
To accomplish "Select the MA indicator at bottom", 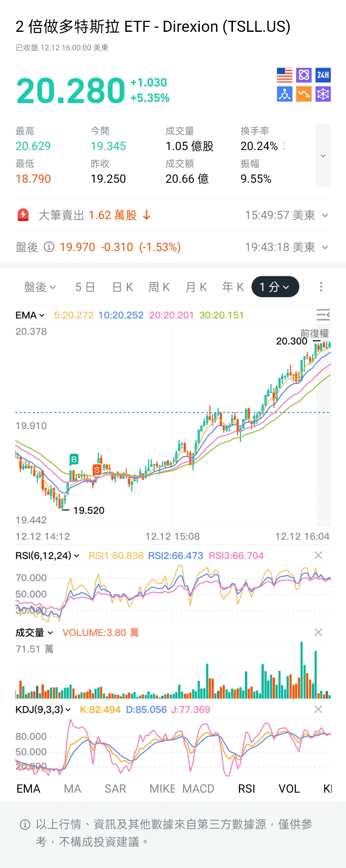I will (72, 789).
